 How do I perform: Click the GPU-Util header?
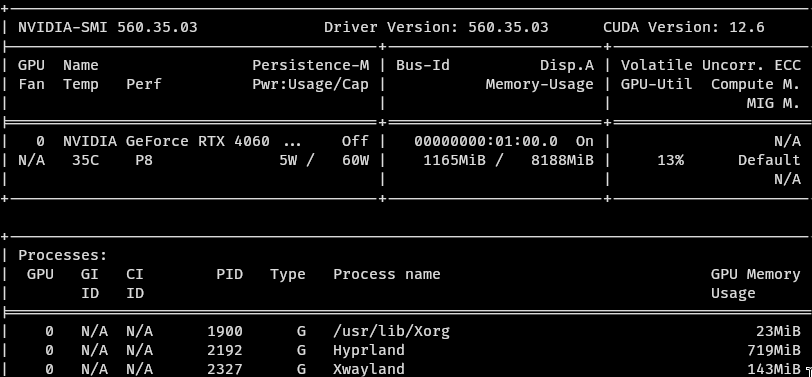(657, 84)
